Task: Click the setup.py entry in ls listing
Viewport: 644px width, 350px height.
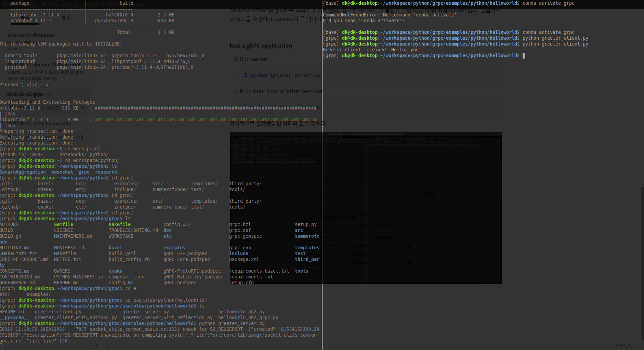Action: [x=306, y=224]
